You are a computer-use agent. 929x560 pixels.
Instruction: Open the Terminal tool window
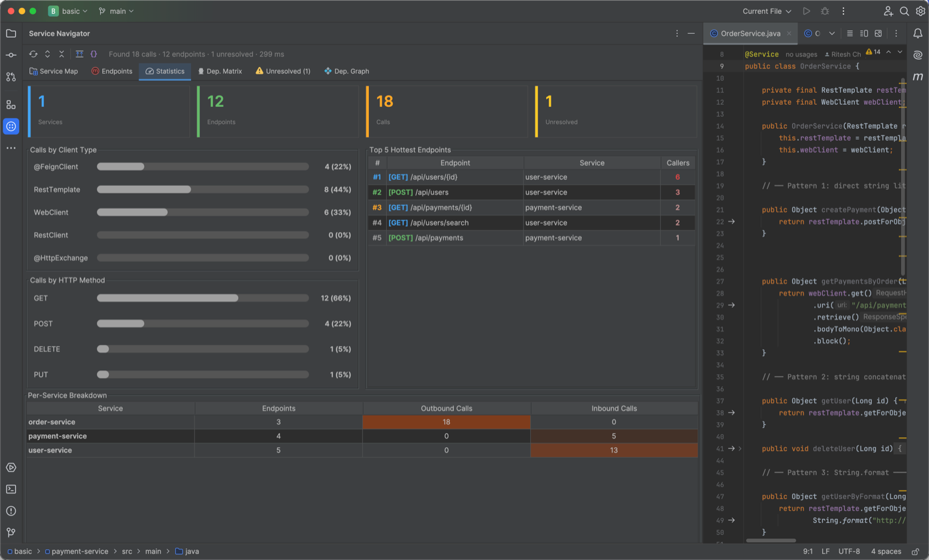coord(11,489)
